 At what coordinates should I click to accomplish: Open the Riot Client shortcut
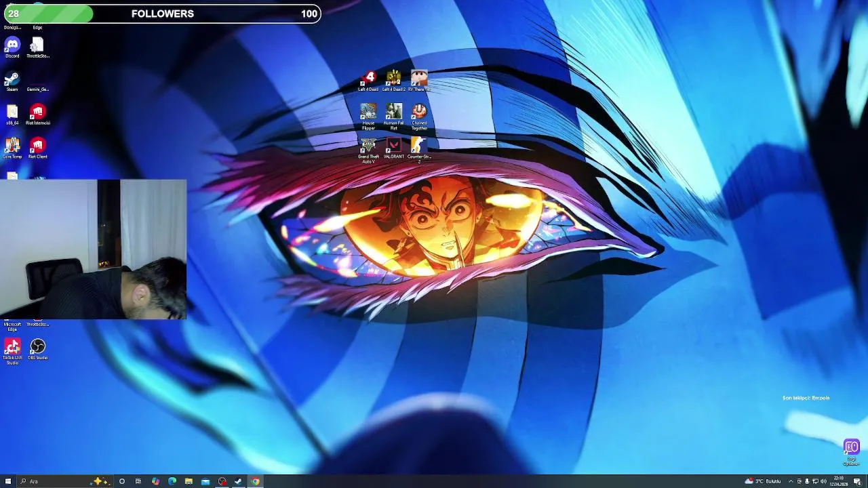click(37, 148)
